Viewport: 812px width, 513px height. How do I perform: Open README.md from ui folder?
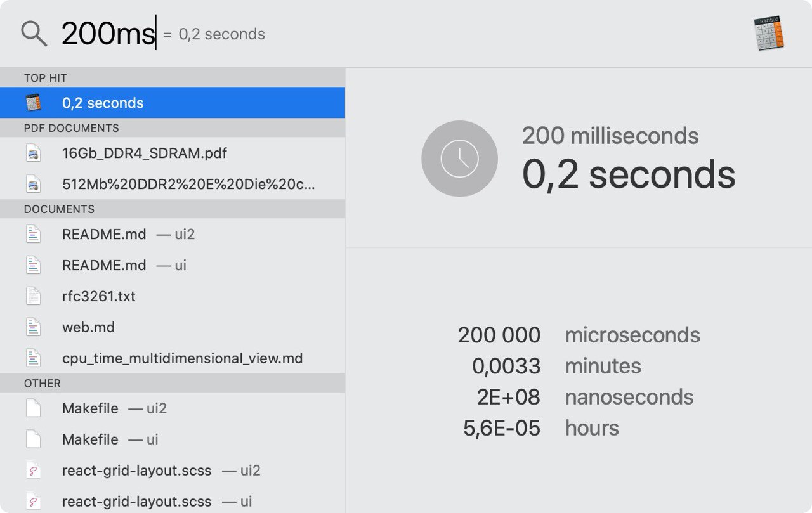click(173, 265)
